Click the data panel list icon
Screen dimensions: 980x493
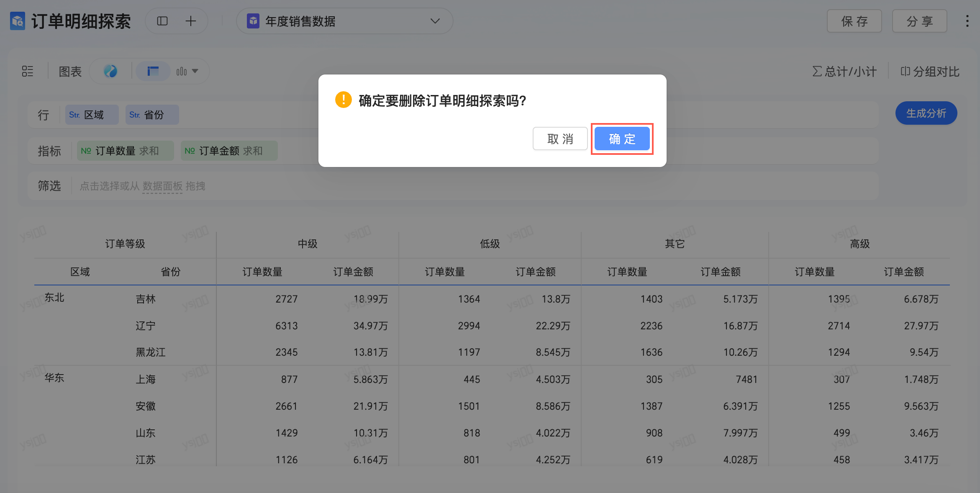tap(28, 71)
